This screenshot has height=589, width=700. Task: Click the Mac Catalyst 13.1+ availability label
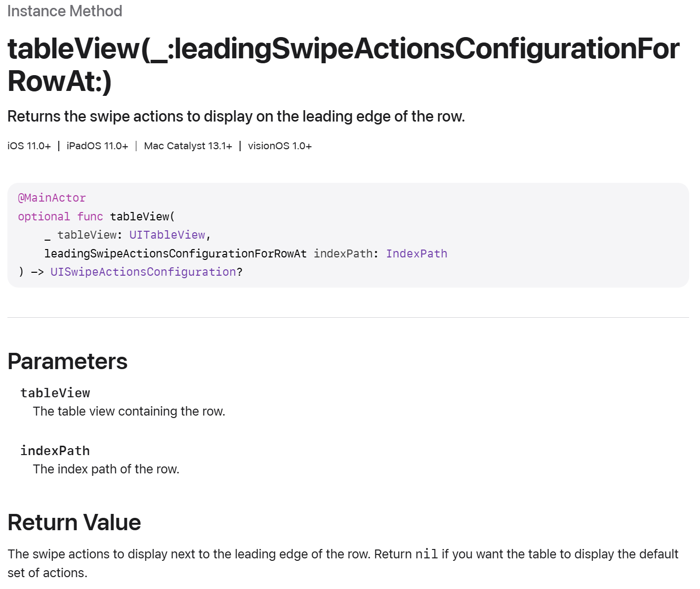tap(188, 146)
